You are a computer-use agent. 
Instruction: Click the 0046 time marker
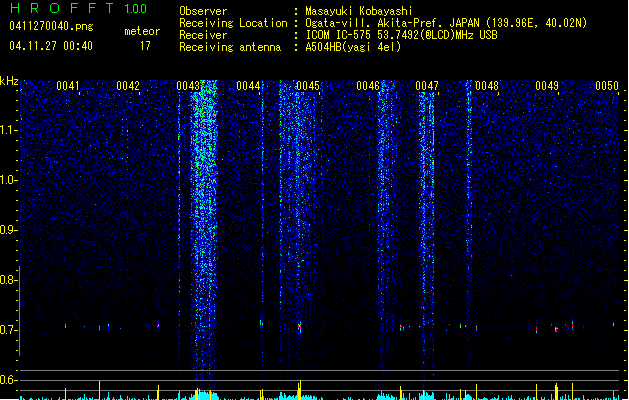click(368, 86)
